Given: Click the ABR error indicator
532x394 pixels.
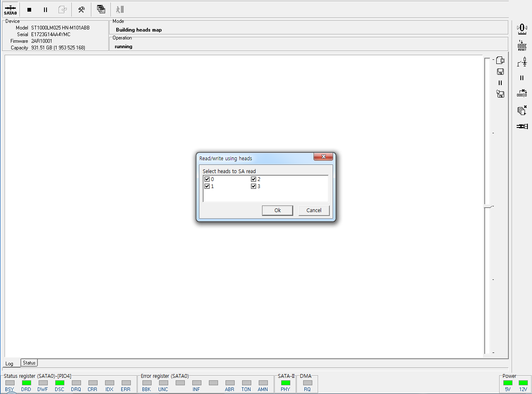Looking at the screenshot, I should coord(230,383).
